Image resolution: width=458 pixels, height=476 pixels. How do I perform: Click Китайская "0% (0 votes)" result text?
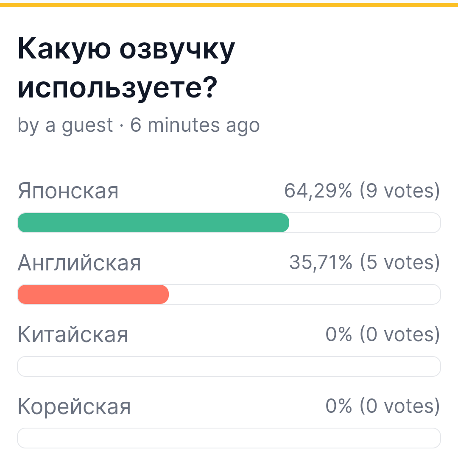point(383,334)
